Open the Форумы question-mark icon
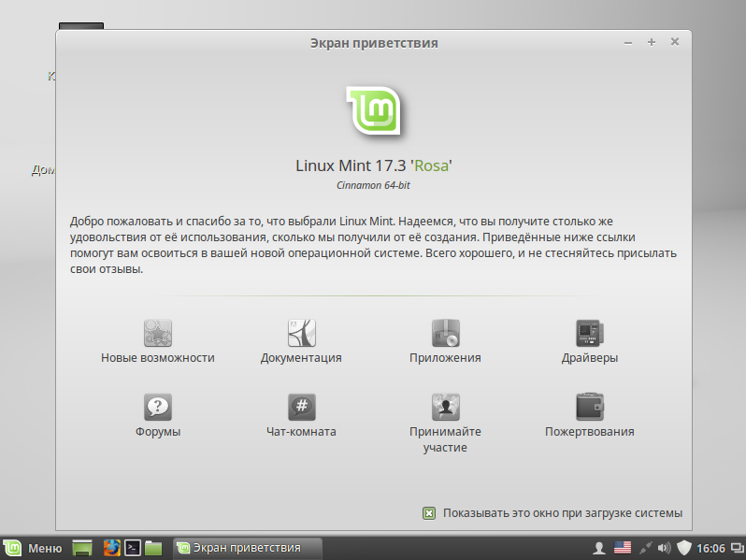 (158, 407)
